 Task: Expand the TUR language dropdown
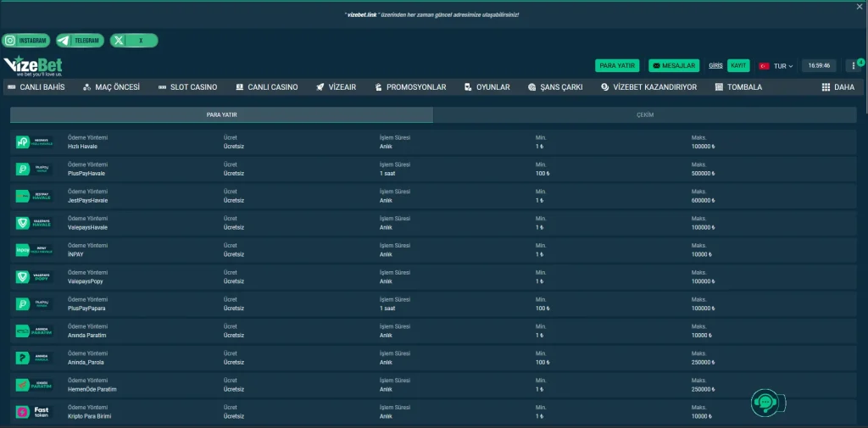point(776,66)
